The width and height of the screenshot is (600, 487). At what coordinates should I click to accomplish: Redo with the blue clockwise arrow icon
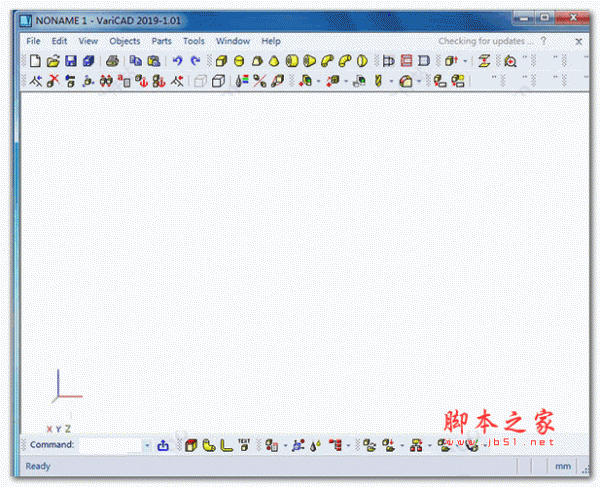(195, 61)
